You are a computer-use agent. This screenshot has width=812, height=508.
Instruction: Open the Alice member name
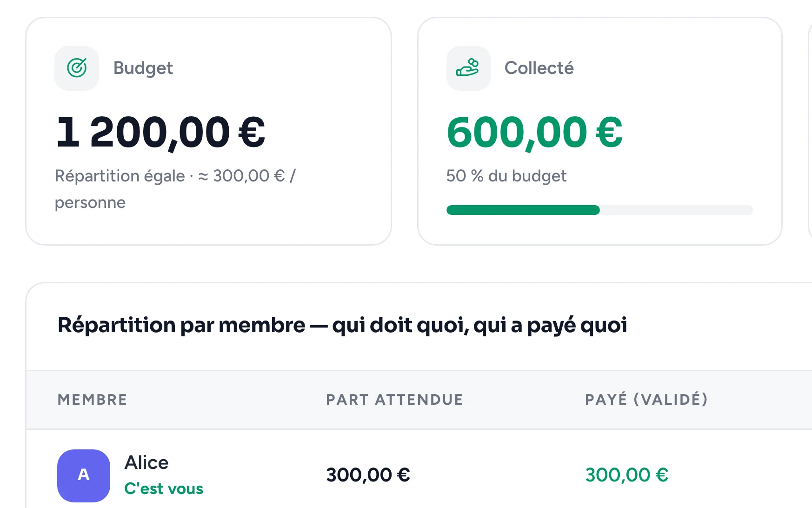pos(146,462)
